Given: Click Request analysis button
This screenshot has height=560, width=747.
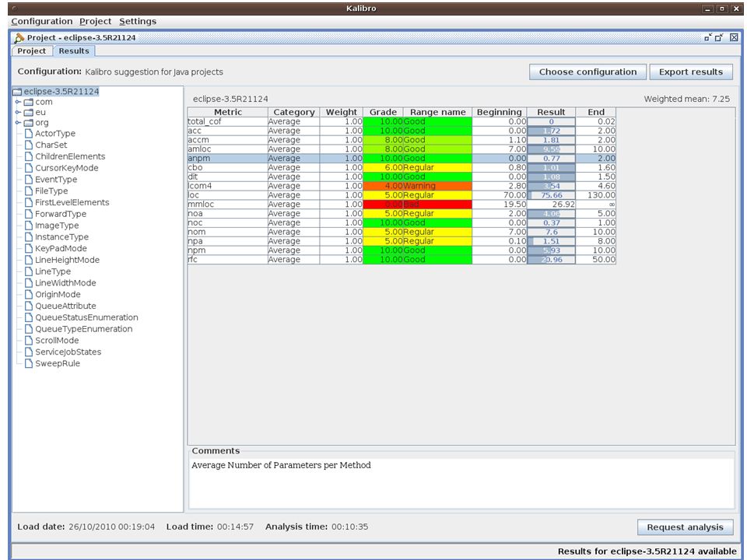Looking at the screenshot, I should [685, 527].
